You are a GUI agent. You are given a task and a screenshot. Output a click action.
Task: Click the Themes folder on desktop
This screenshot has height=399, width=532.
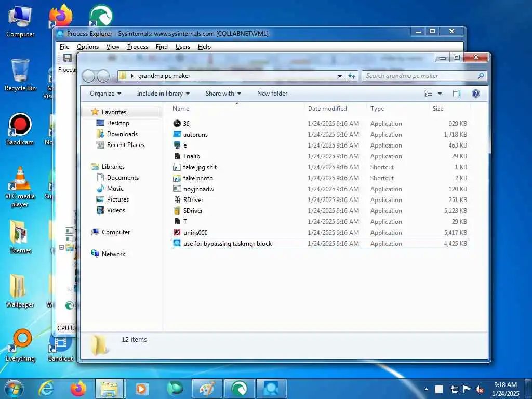[x=20, y=237]
